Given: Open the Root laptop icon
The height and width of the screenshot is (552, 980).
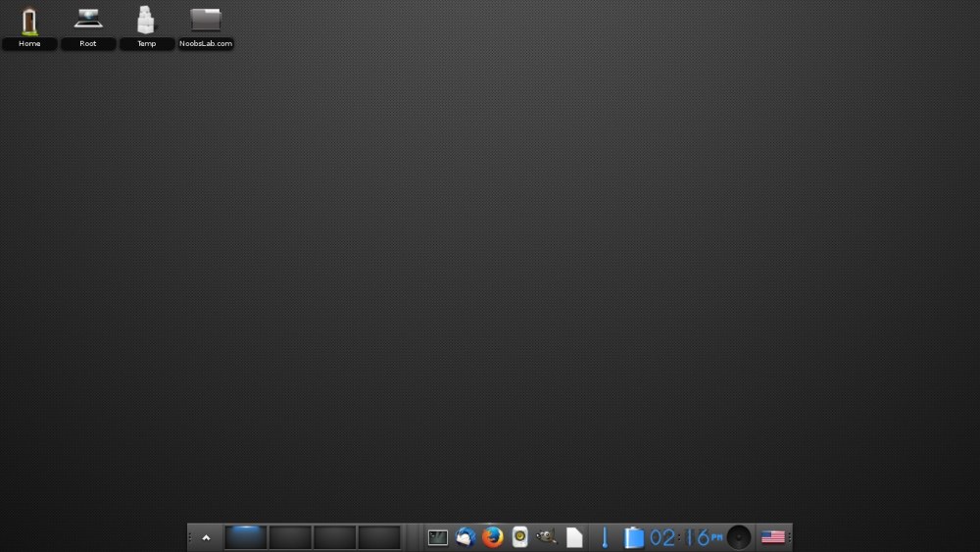Looking at the screenshot, I should (88, 20).
